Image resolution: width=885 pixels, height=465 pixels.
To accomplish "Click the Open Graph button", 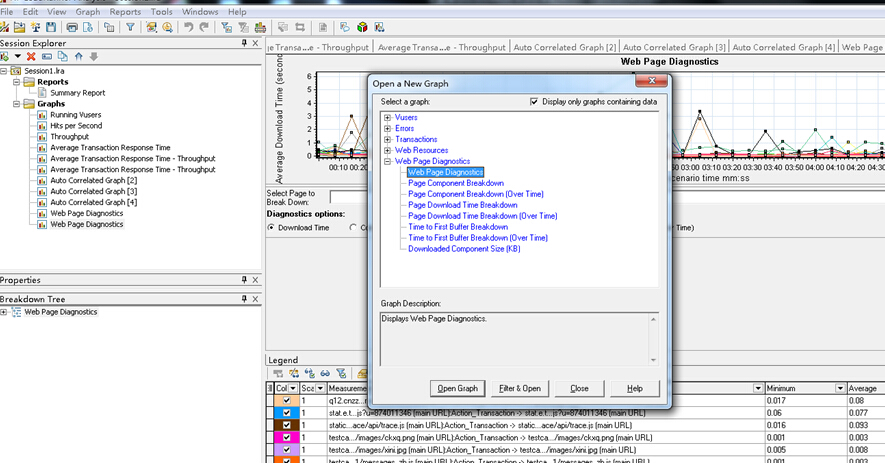I will tap(458, 388).
